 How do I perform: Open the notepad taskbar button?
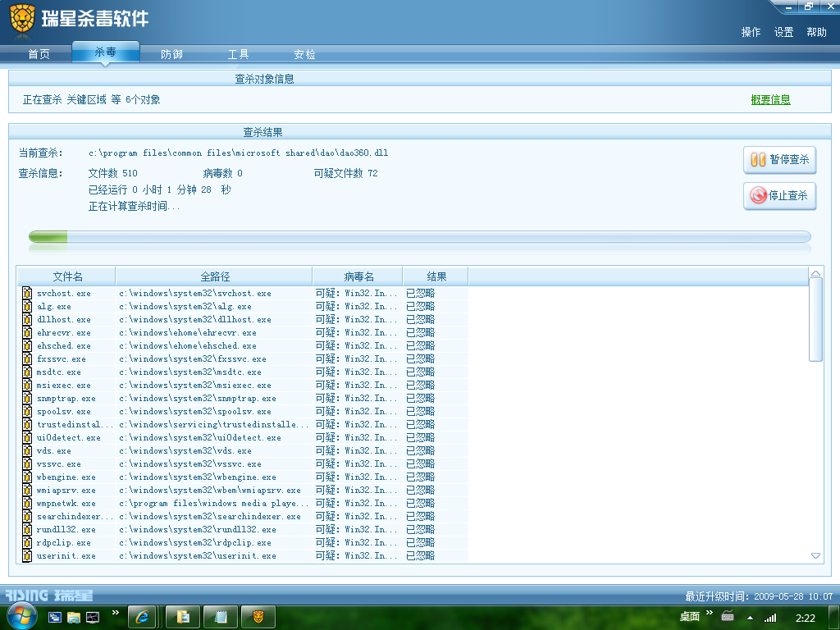[220, 617]
